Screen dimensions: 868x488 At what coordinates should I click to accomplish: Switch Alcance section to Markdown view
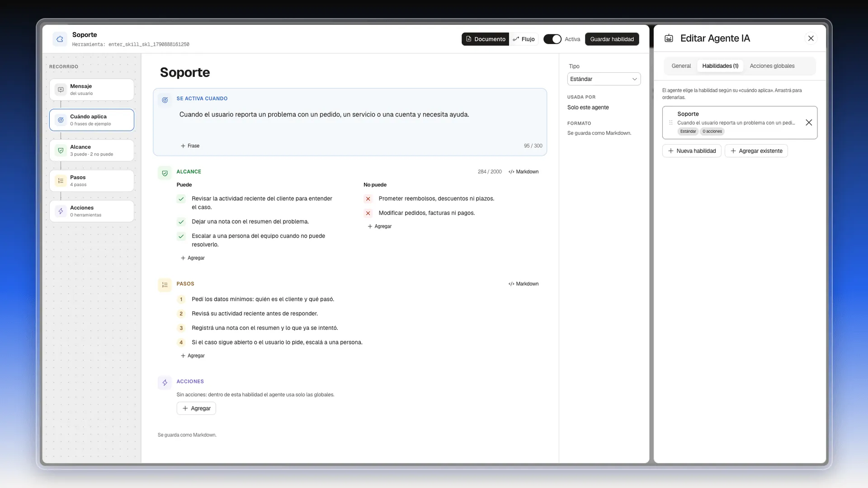(524, 172)
